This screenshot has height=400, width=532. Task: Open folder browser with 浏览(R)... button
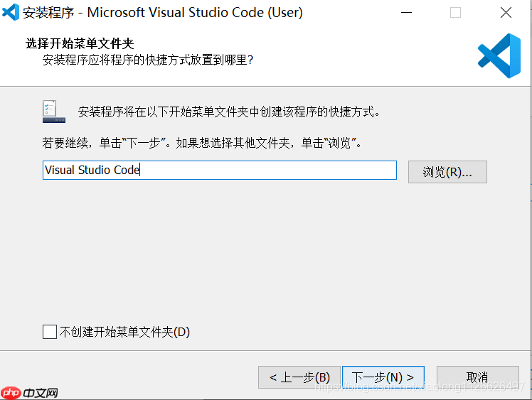(447, 172)
